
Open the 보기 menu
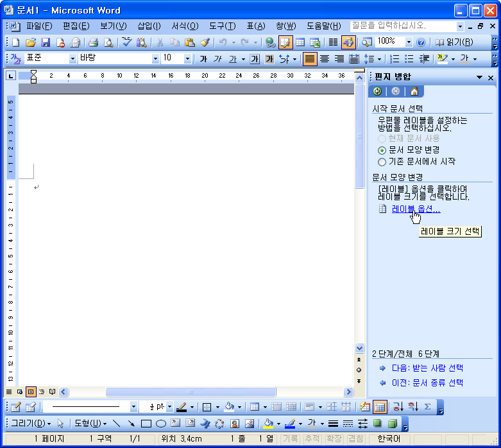tap(114, 26)
